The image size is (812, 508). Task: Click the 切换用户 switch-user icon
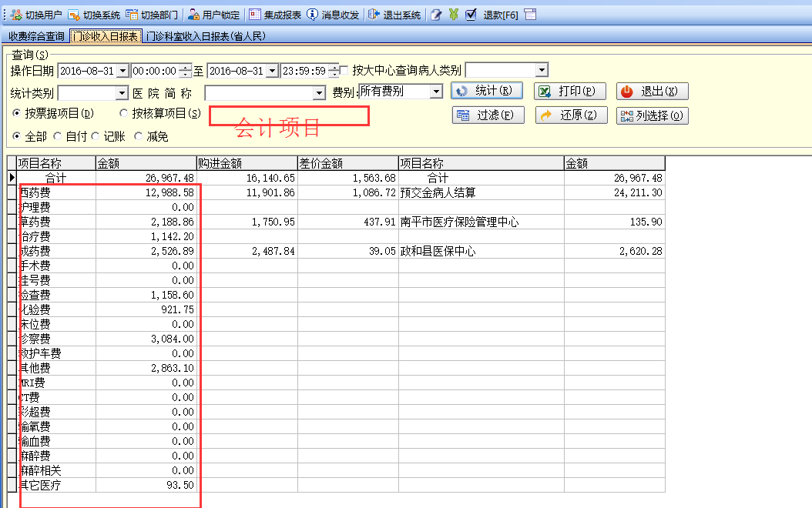[16, 15]
